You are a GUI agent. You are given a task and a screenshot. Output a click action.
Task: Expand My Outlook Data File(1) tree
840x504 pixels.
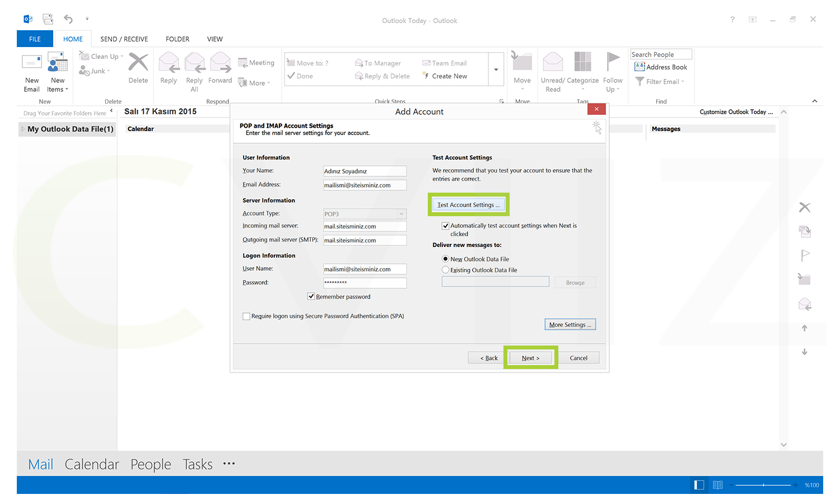click(x=23, y=129)
